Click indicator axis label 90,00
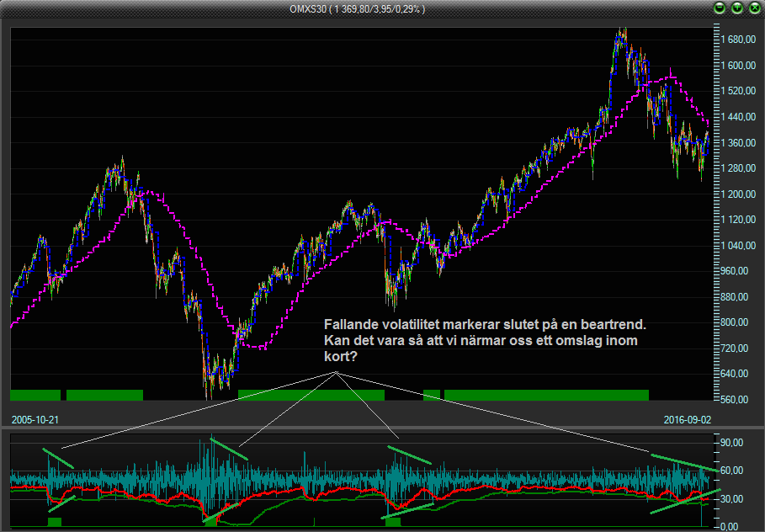 (x=732, y=442)
